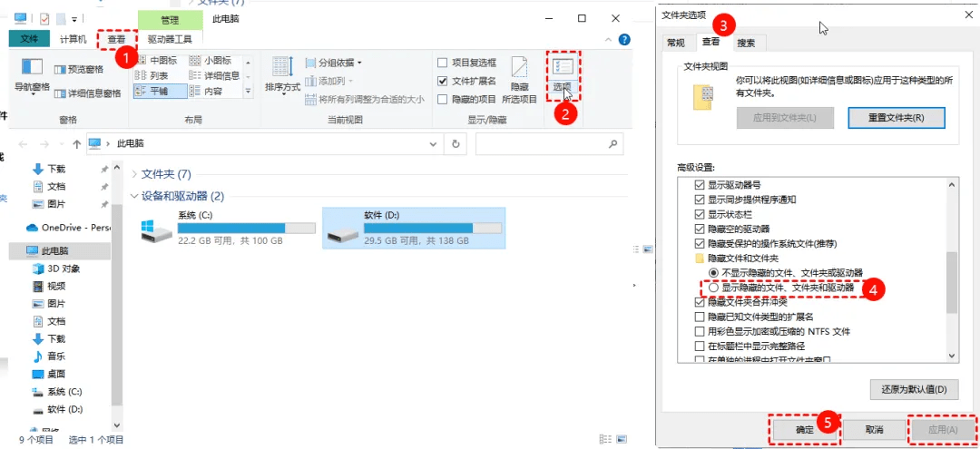Select 列表 list layout

152,75
